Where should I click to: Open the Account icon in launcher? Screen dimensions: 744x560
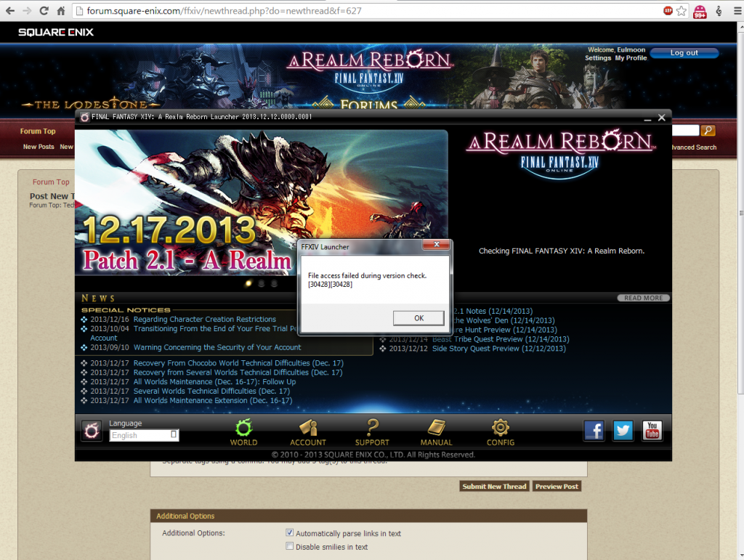point(308,432)
